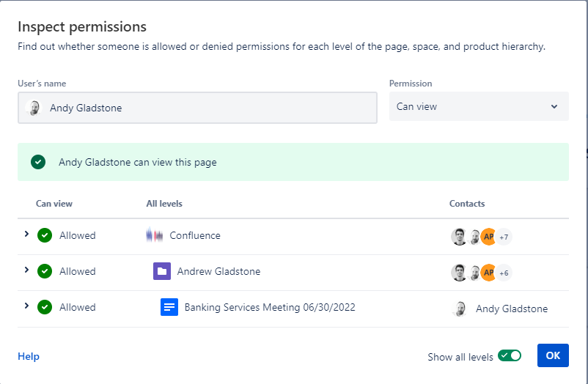Expand the Banking Services Meeting row
Screen dimensions: 588x384
26,306
